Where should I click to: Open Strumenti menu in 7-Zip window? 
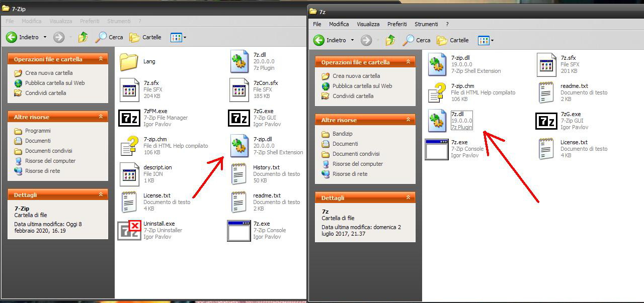(x=119, y=21)
